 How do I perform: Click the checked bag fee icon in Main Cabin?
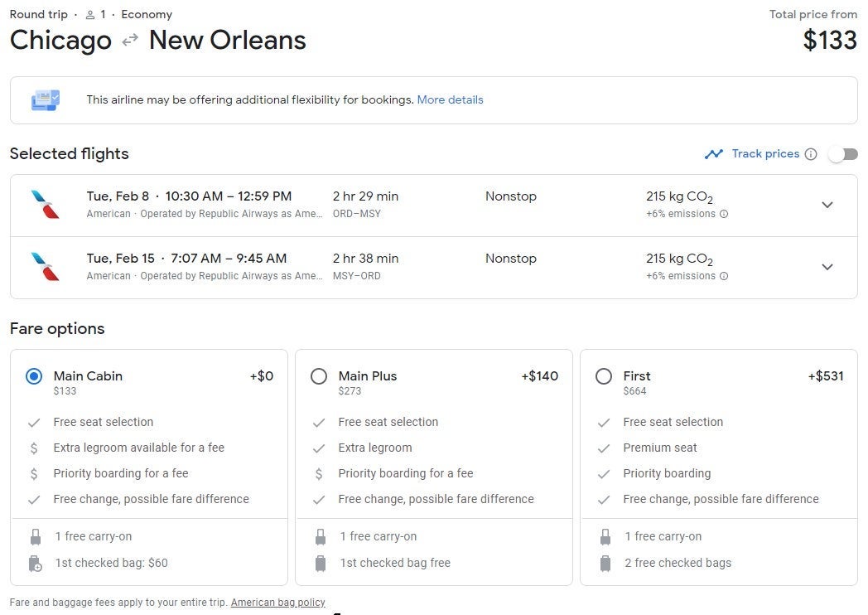36,564
